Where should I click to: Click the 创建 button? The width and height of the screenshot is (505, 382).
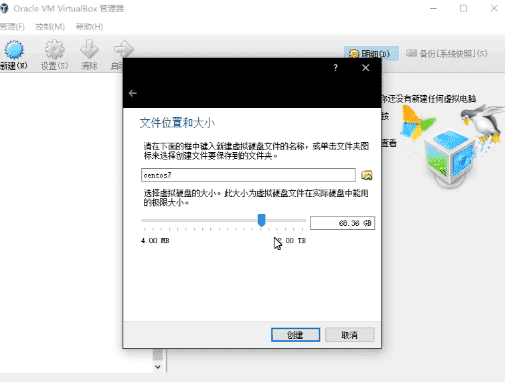[x=295, y=335]
